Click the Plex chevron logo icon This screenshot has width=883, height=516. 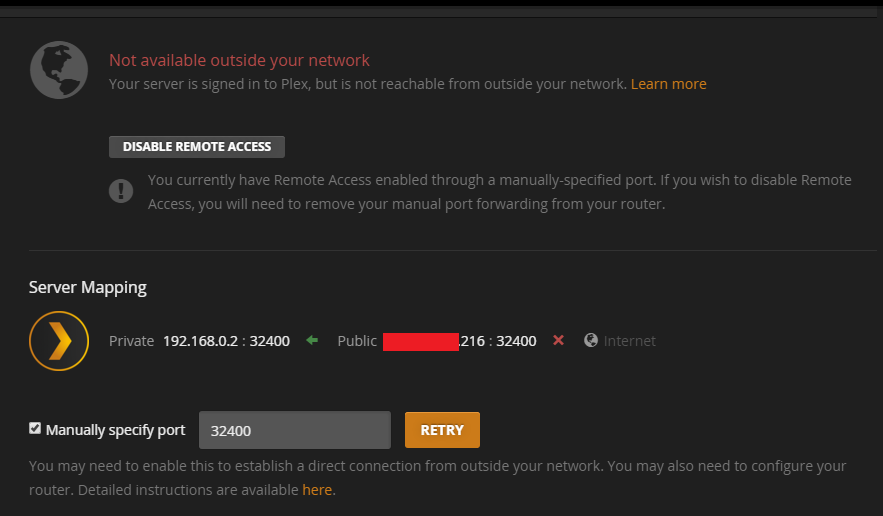[x=59, y=341]
